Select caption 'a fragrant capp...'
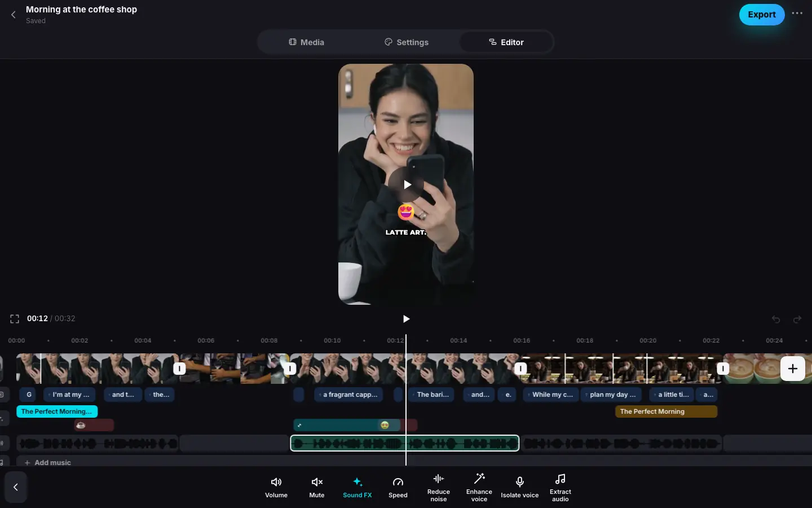The width and height of the screenshot is (812, 508). point(349,395)
